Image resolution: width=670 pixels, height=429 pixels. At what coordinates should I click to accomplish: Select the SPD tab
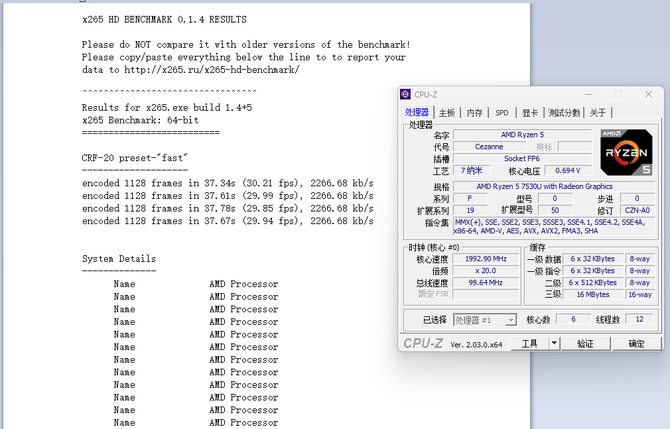[x=502, y=113]
